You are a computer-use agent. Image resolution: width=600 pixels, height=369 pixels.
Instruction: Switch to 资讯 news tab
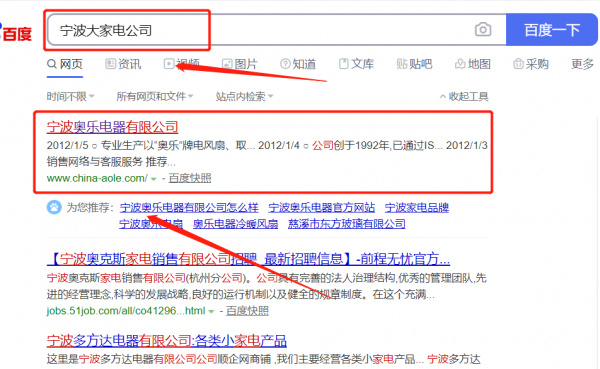click(x=123, y=64)
